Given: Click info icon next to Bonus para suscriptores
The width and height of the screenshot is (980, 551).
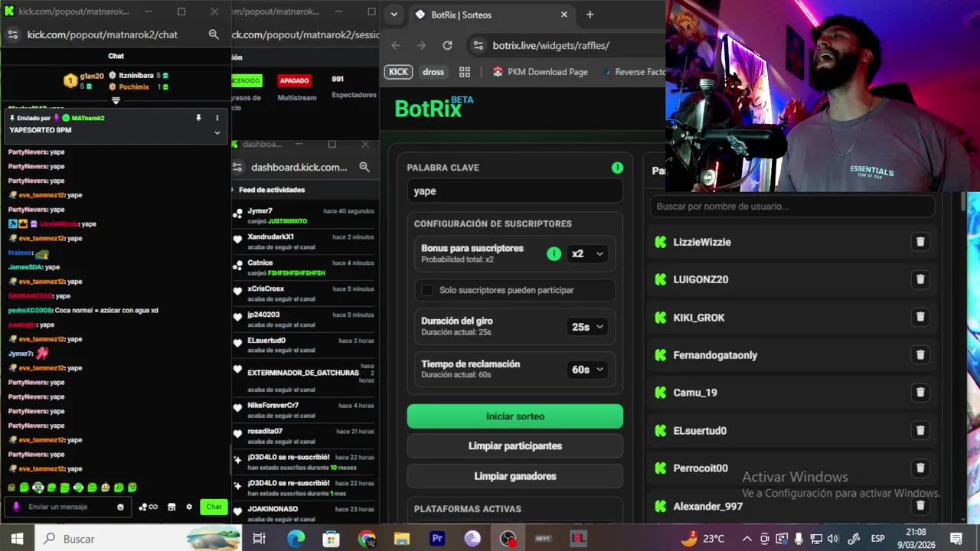Looking at the screenshot, I should point(554,253).
